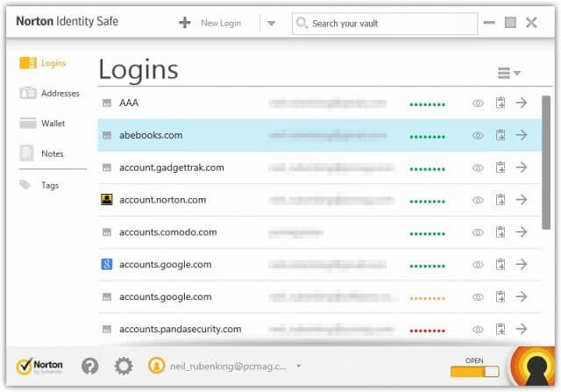
Task: Open the list view options dropdown
Action: [508, 73]
